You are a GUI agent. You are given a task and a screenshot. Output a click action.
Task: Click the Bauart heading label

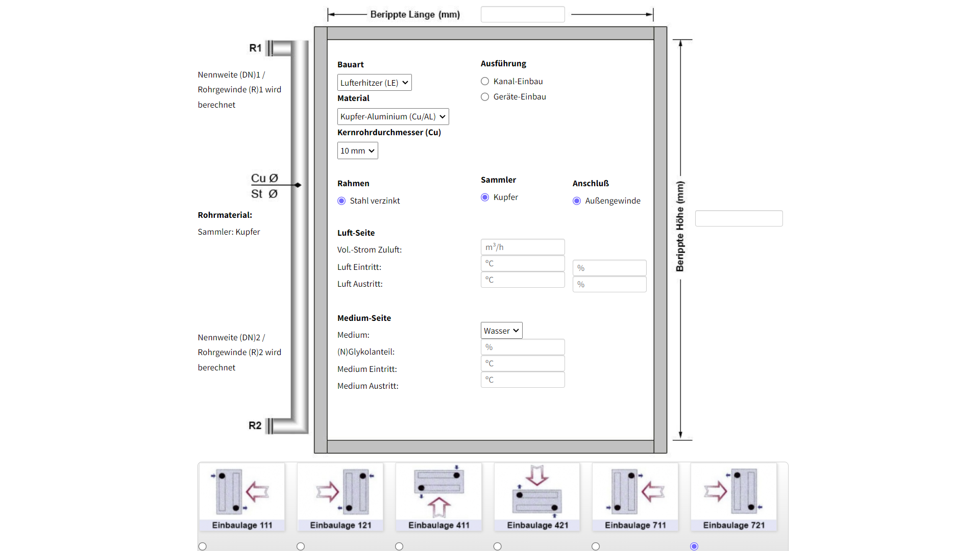pos(351,64)
